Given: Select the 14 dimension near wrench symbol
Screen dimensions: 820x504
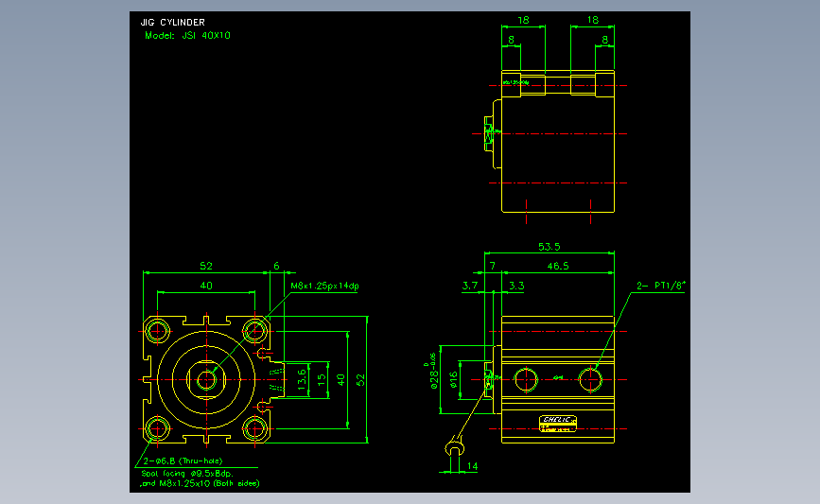Looking at the screenshot, I should click(x=472, y=466).
